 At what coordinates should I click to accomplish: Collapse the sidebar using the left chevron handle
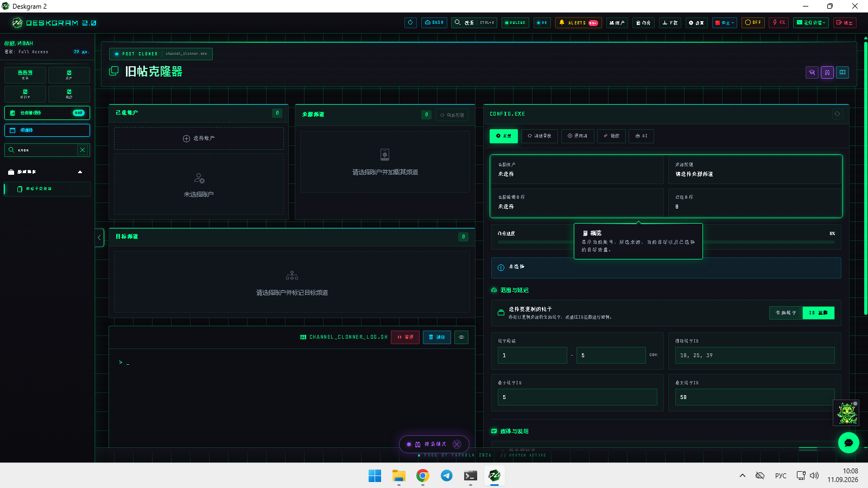(99, 237)
